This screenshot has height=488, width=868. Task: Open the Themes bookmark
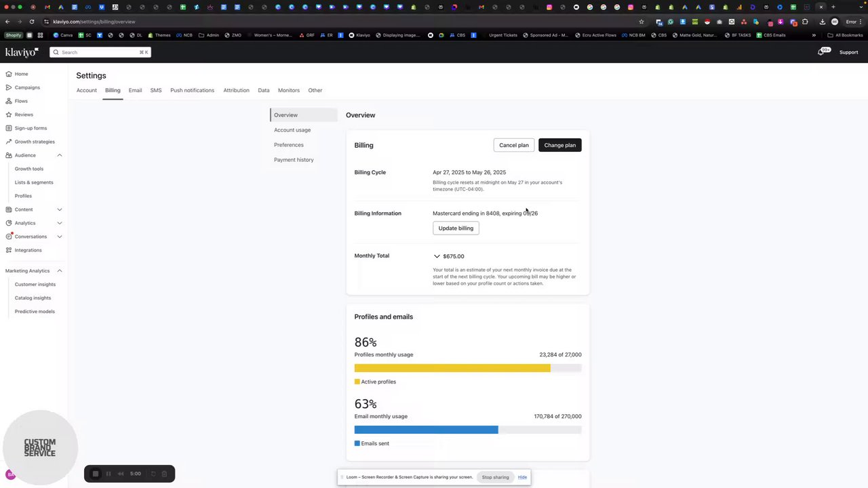pos(159,35)
